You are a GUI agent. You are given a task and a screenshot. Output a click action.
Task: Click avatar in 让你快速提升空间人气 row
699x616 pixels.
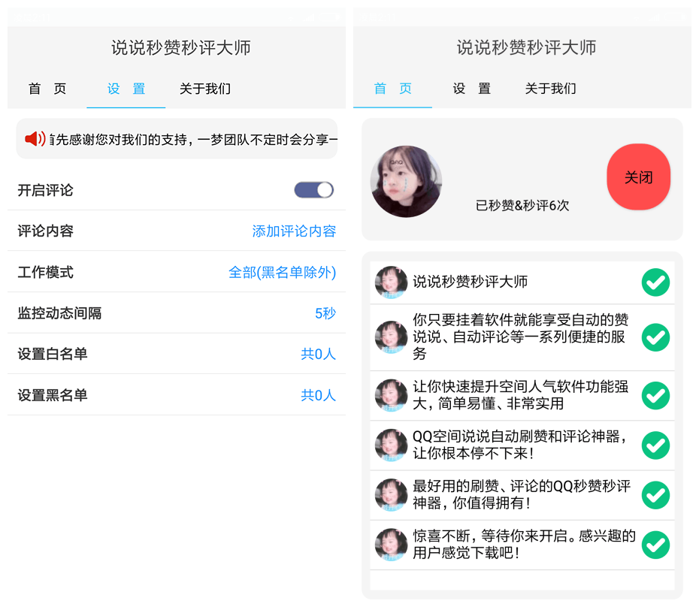(391, 396)
